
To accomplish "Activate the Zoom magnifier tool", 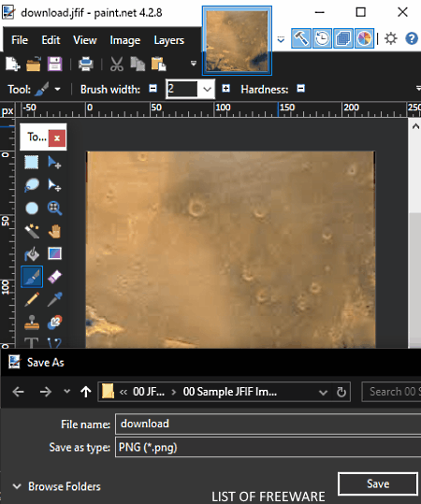I will pyautogui.click(x=54, y=208).
